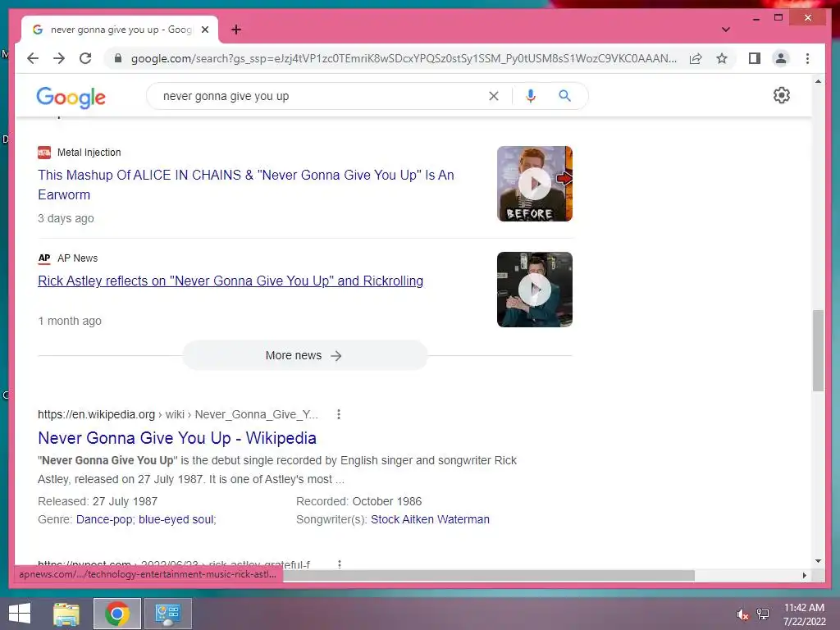Click the scroll down arrow

818,561
